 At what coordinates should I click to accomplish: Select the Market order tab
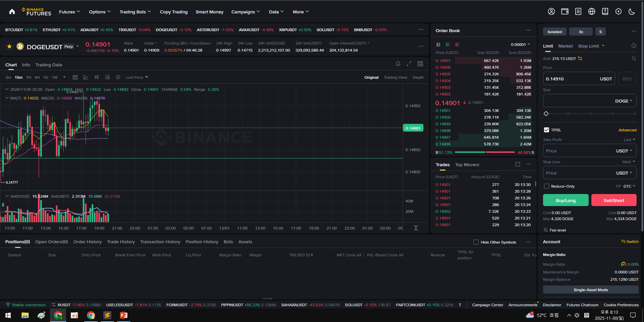coord(565,46)
